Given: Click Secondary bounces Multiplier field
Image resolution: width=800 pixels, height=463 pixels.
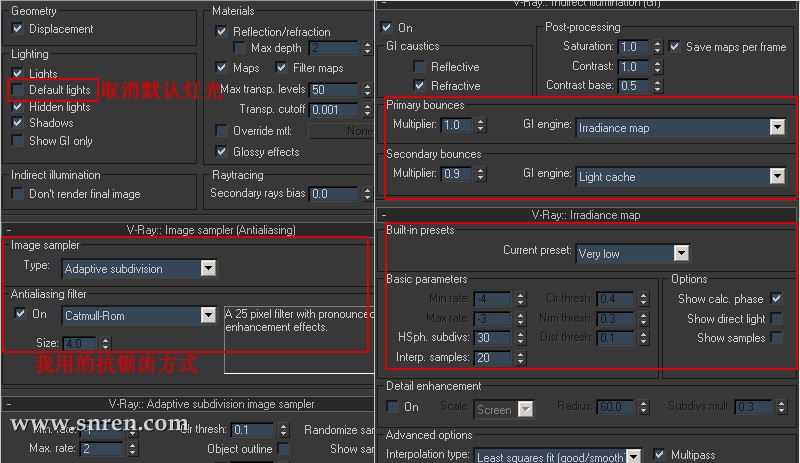Looking at the screenshot, I should click(457, 174).
